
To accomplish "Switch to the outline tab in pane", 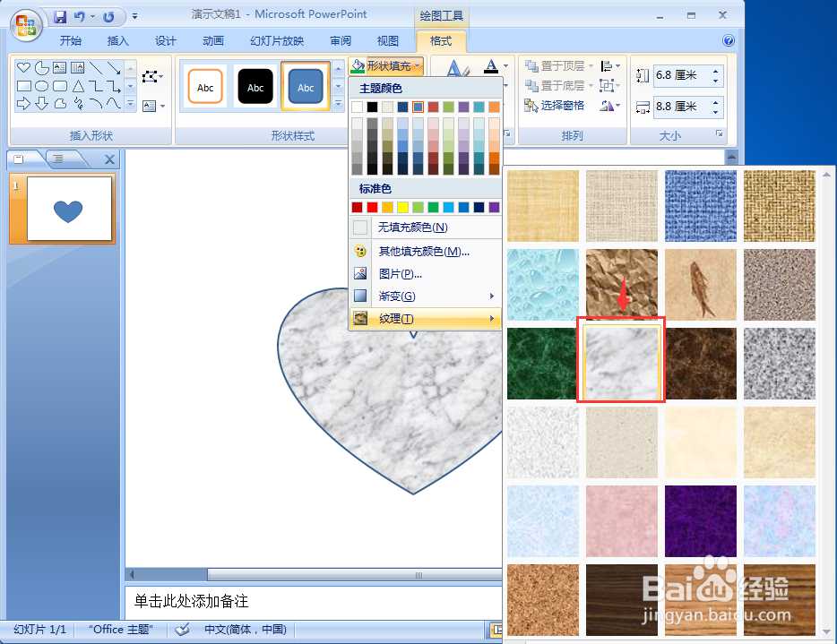I will tap(59, 159).
